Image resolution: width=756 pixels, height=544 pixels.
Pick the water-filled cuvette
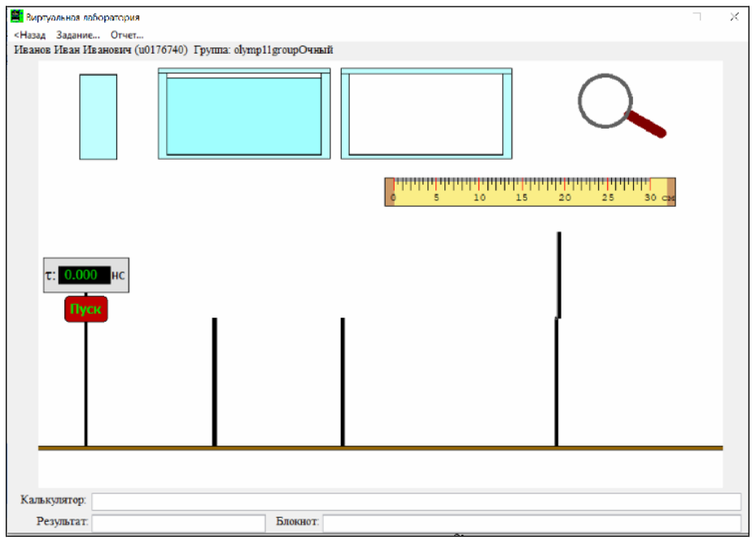tap(244, 114)
